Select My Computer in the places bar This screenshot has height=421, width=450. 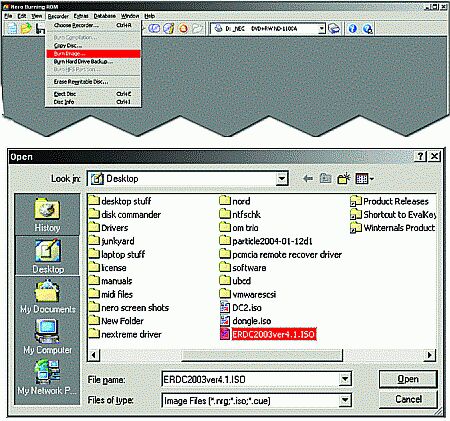click(x=47, y=336)
